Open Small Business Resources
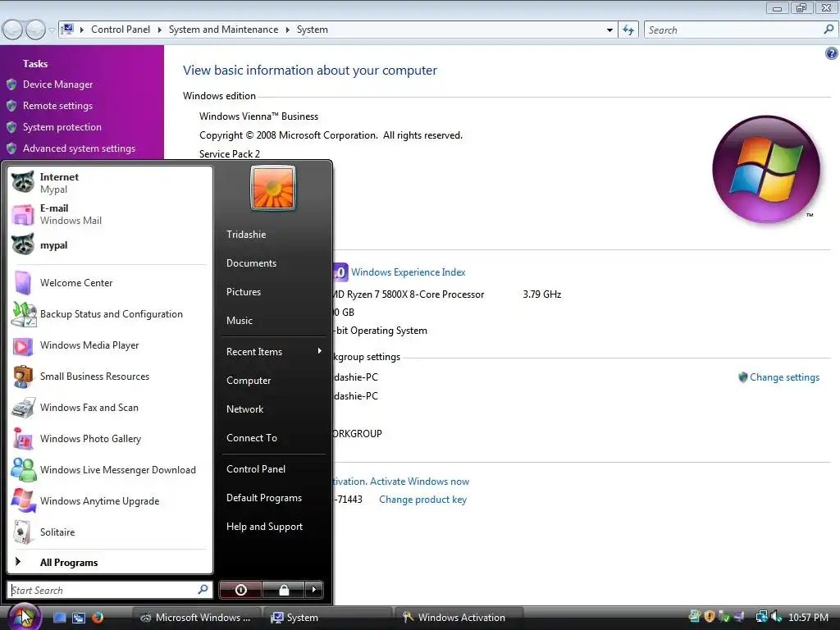This screenshot has height=630, width=840. click(110, 376)
